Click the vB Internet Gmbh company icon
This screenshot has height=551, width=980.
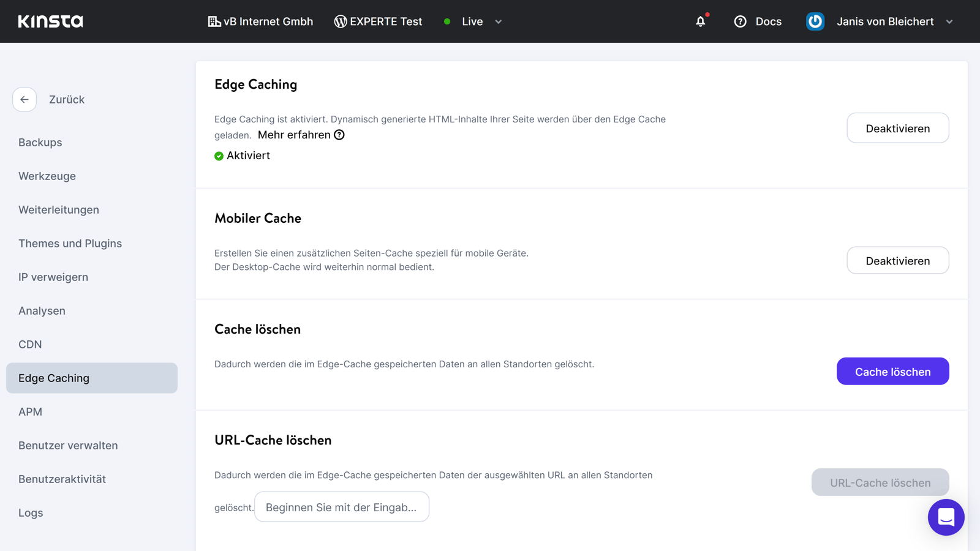point(214,21)
